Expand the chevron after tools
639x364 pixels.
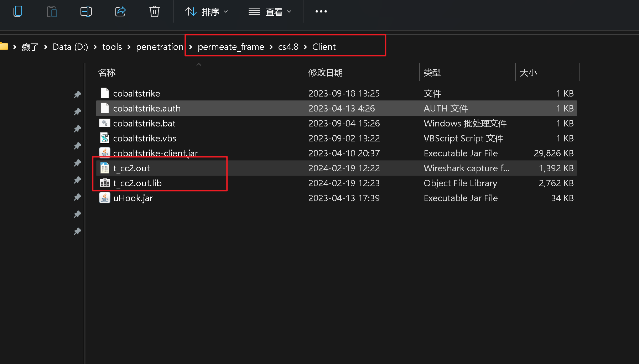coord(129,47)
